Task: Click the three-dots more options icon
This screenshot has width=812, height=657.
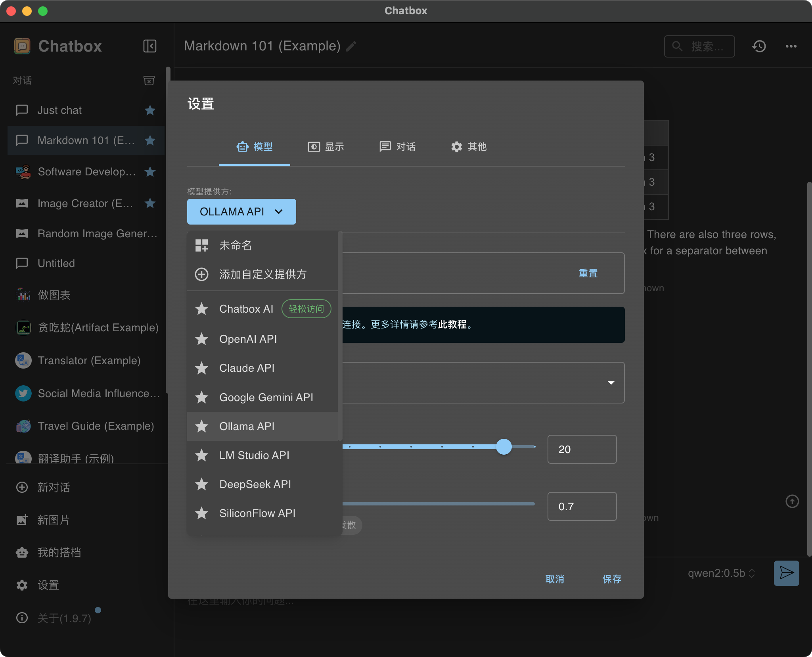Action: (x=791, y=46)
